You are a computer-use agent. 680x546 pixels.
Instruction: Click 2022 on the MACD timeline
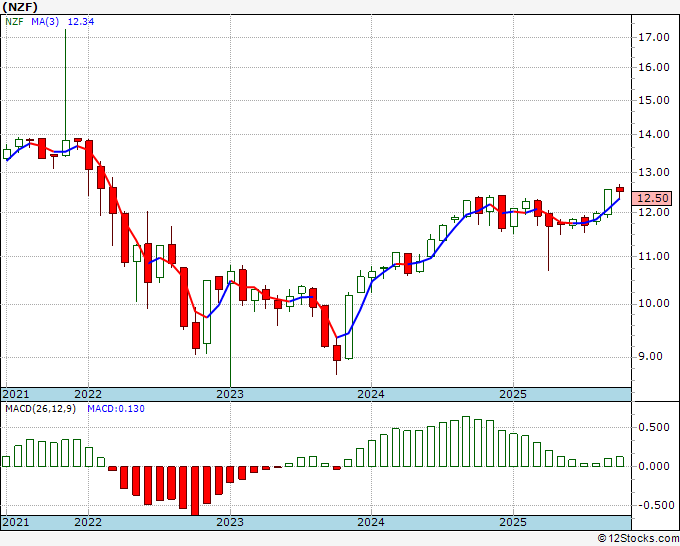[88, 522]
